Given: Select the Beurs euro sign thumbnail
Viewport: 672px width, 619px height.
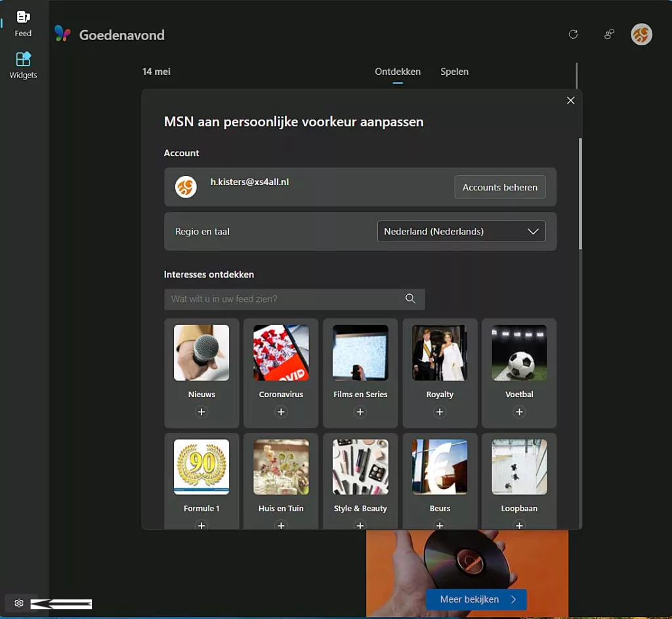Looking at the screenshot, I should click(440, 467).
